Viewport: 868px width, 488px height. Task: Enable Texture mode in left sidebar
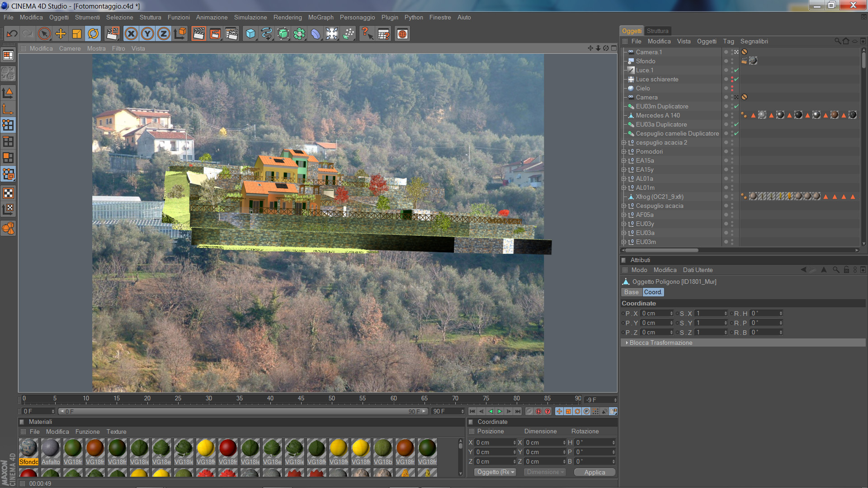8,193
